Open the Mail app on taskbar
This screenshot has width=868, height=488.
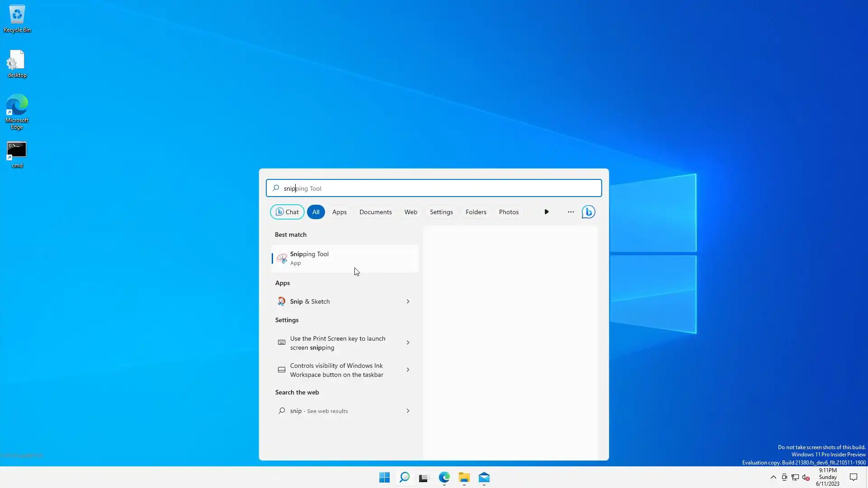click(x=484, y=478)
